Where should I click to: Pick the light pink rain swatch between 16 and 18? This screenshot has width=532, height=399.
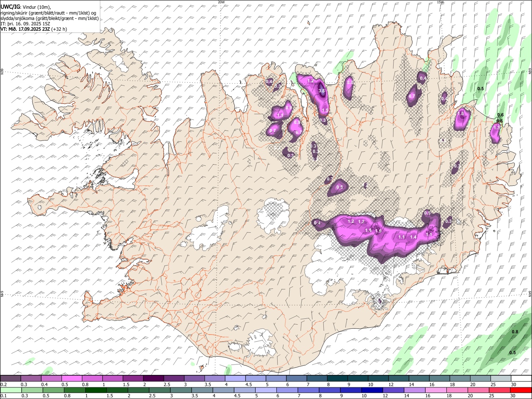point(436,390)
